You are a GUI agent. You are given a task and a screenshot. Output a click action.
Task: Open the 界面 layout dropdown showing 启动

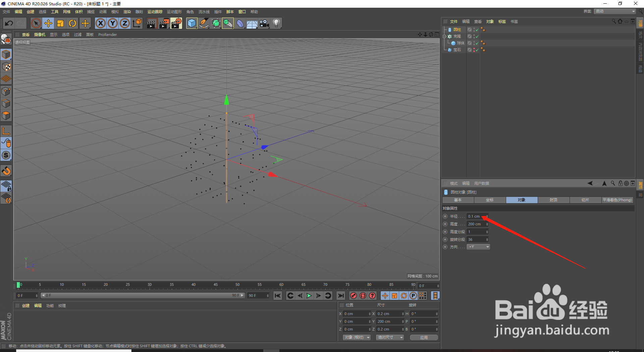pyautogui.click(x=614, y=11)
